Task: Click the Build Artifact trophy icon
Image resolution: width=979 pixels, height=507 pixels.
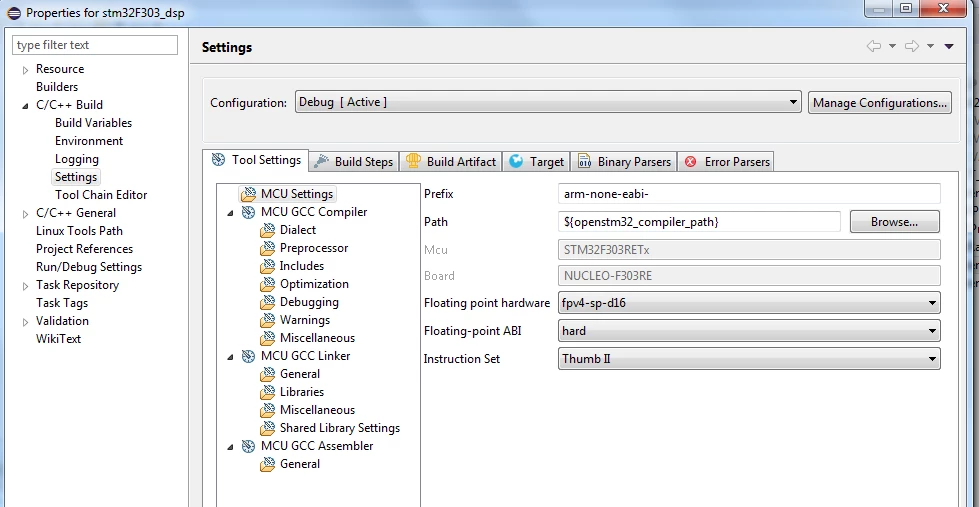Action: point(413,161)
